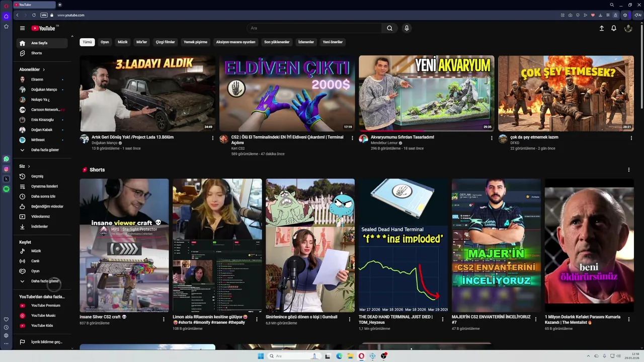Open the MrBeast subscription channel

[x=42, y=140]
